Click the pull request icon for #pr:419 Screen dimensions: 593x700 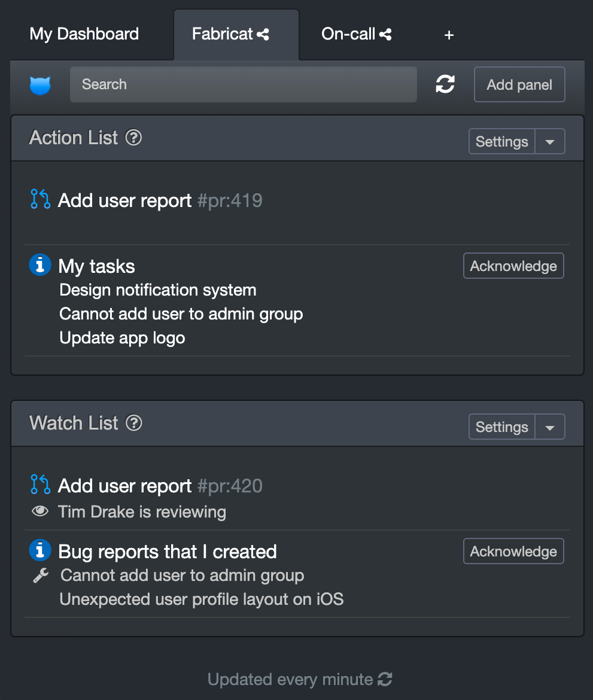tap(40, 199)
